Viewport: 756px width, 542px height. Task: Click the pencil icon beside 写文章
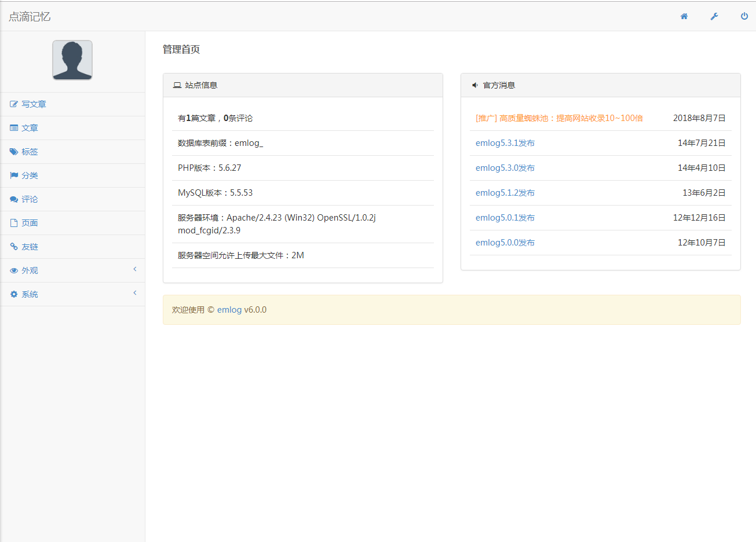pos(14,104)
